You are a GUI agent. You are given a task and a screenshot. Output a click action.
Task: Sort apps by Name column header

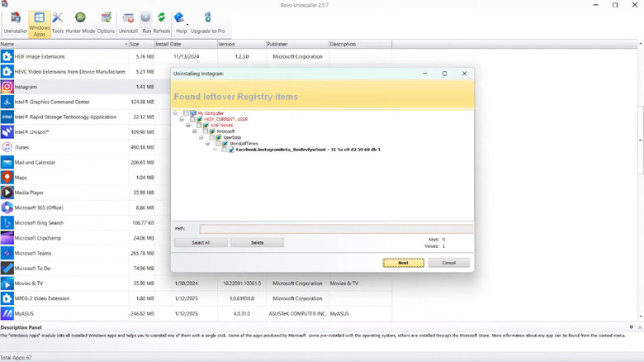point(64,44)
